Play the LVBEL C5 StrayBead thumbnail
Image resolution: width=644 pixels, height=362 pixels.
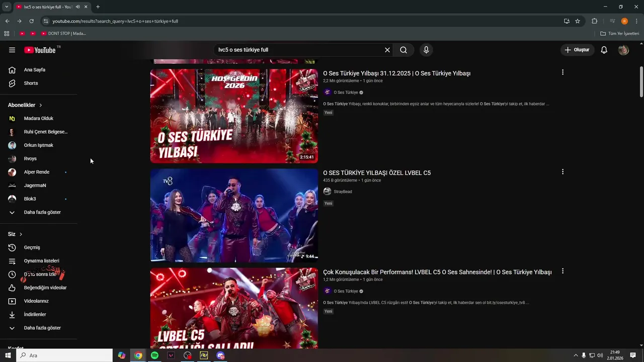[x=234, y=215]
